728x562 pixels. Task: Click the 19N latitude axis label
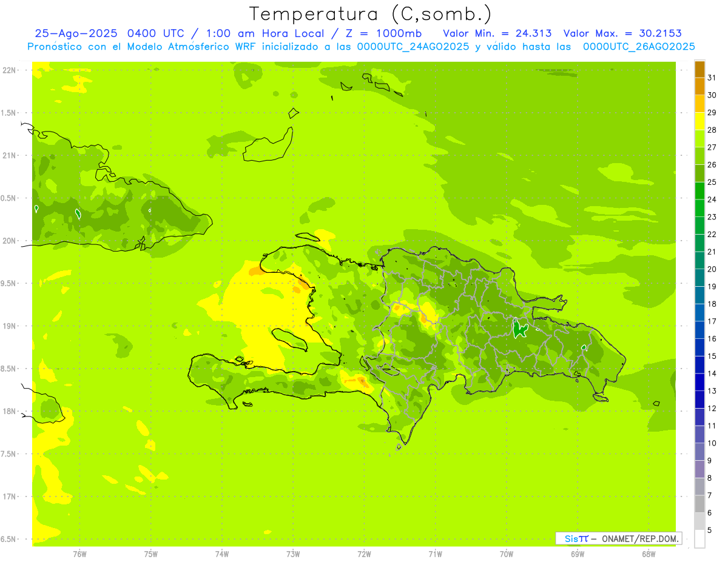(10, 326)
